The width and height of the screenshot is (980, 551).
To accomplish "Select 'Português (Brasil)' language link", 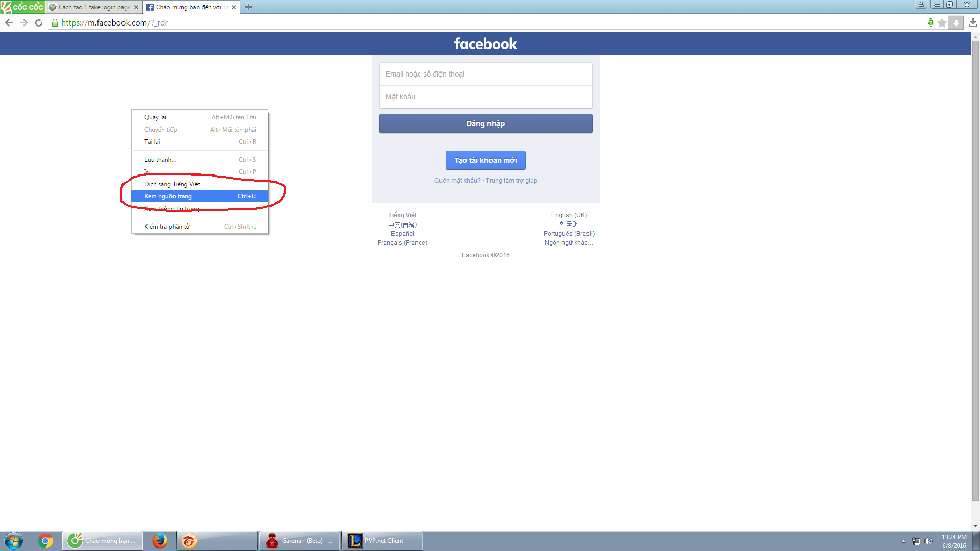I will tap(569, 234).
